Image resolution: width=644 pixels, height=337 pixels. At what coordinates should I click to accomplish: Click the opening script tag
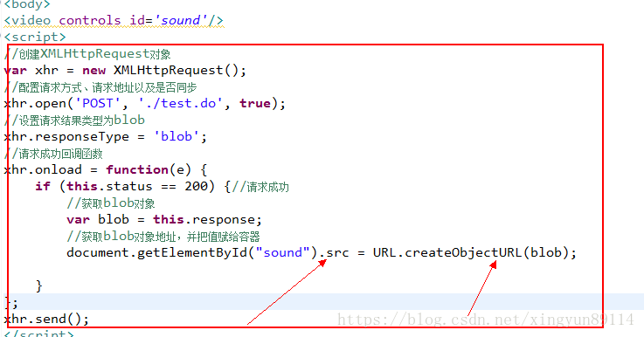(34, 37)
